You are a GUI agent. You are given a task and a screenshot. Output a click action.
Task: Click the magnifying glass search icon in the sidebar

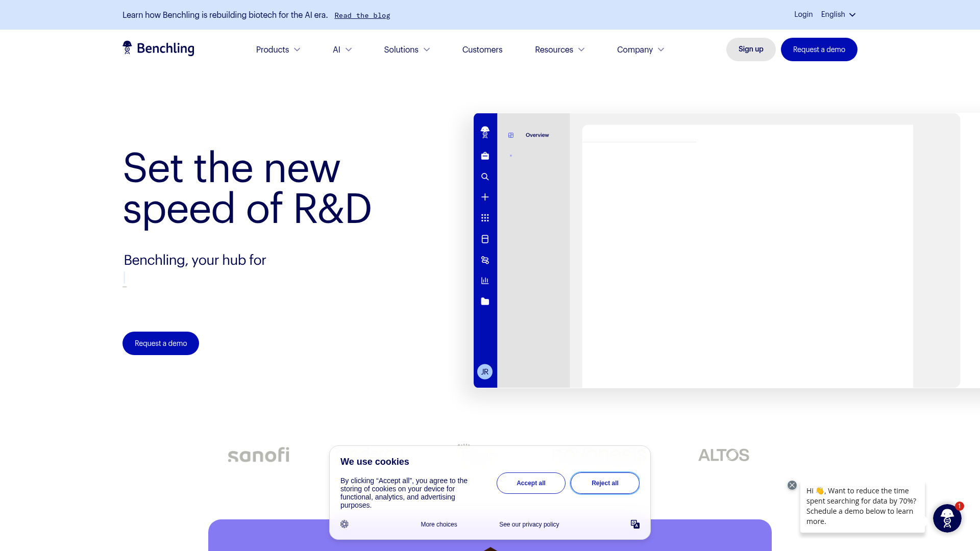click(x=485, y=177)
